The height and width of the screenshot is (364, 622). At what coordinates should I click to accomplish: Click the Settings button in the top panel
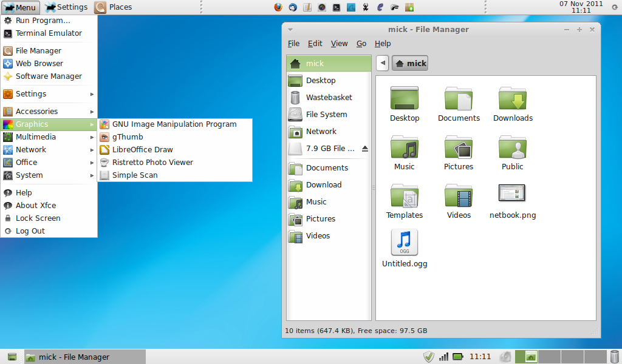tap(66, 7)
